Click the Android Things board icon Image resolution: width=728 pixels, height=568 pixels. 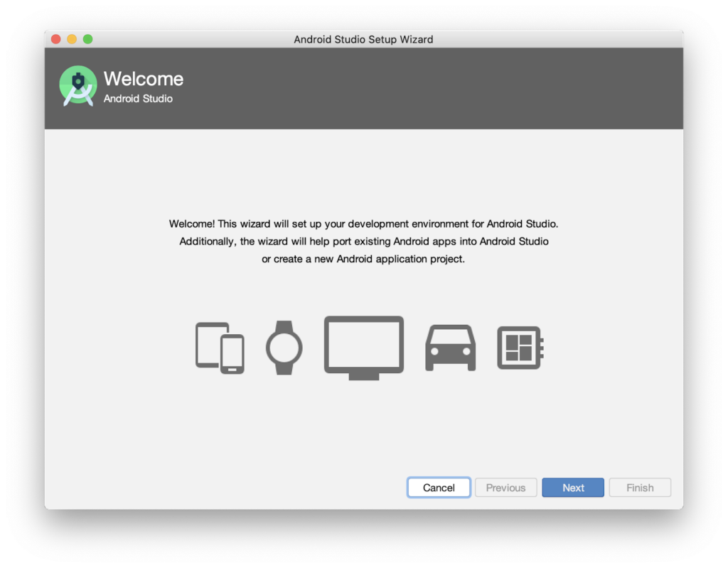pos(520,348)
